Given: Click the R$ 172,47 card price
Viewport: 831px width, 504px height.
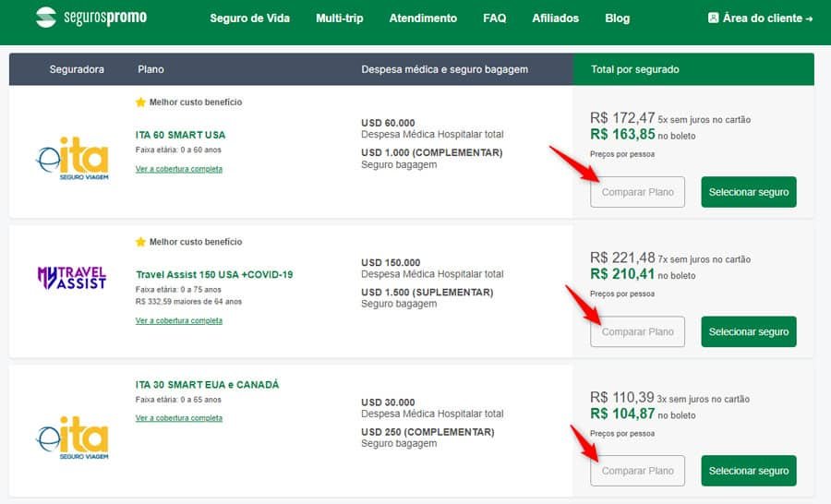Looking at the screenshot, I should pos(622,117).
